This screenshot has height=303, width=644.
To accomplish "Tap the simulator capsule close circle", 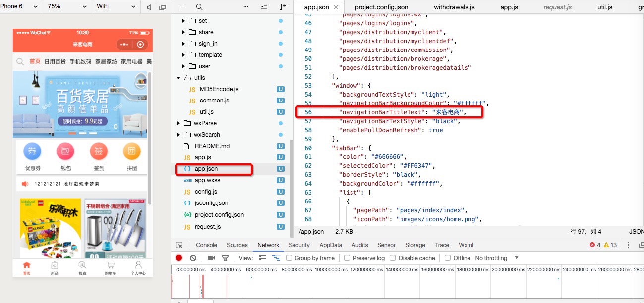I will coord(140,45).
